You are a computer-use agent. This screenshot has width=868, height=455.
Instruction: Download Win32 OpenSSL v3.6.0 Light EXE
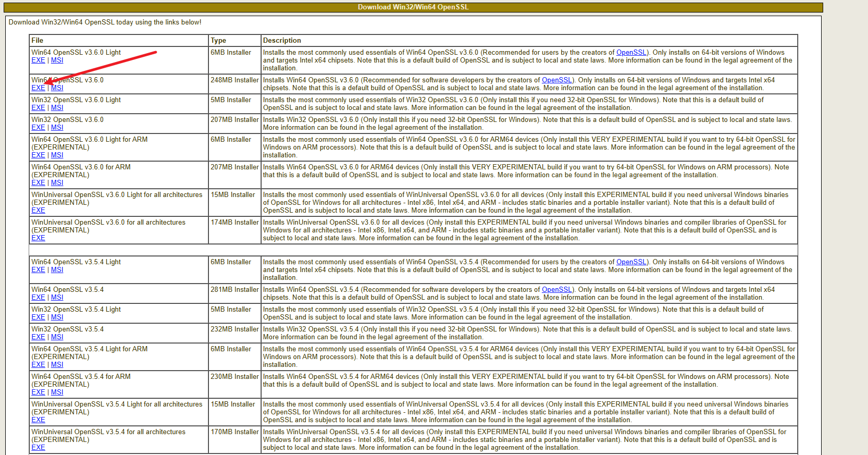pyautogui.click(x=38, y=108)
